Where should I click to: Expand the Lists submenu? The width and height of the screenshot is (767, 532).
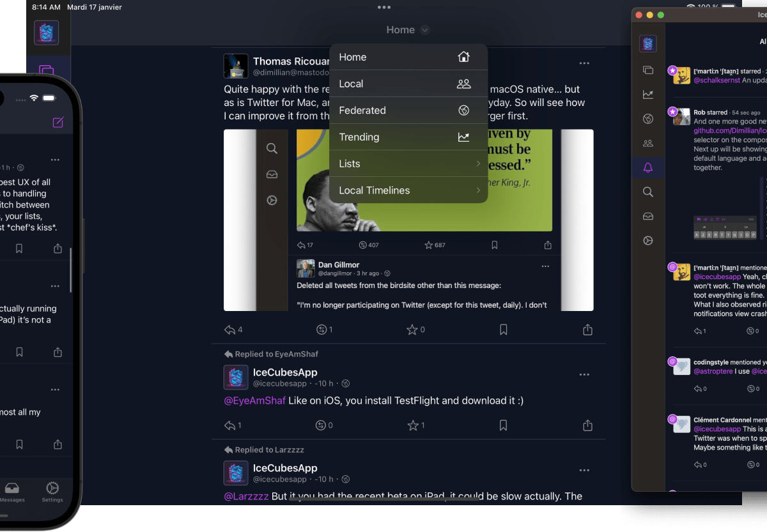(x=408, y=164)
